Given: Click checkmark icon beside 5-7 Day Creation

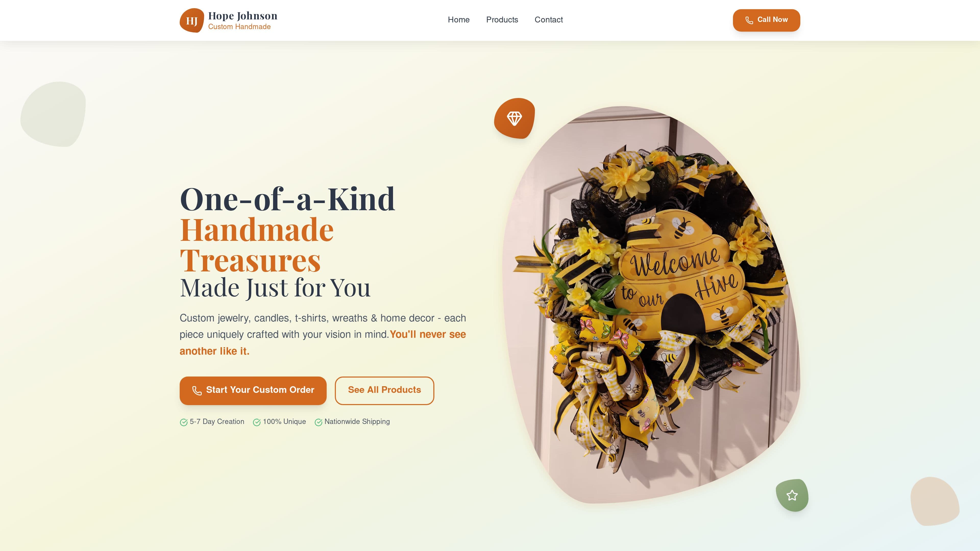Looking at the screenshot, I should tap(184, 422).
